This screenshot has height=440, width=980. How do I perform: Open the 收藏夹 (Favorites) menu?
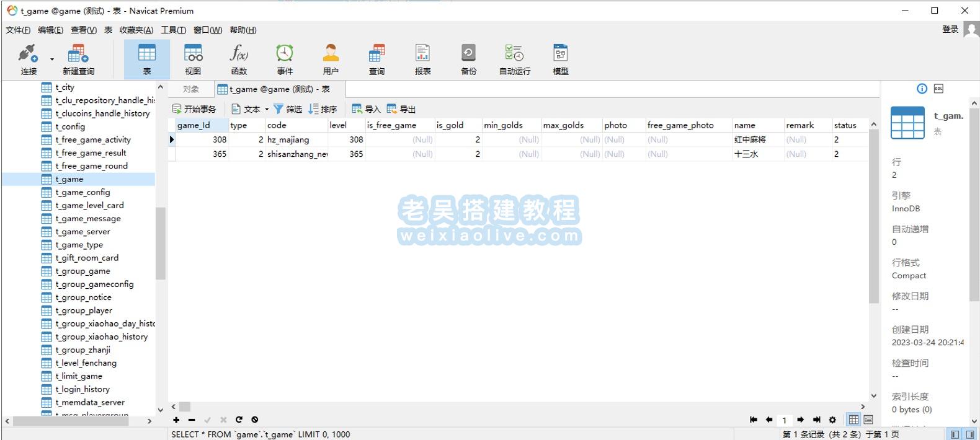(136, 30)
